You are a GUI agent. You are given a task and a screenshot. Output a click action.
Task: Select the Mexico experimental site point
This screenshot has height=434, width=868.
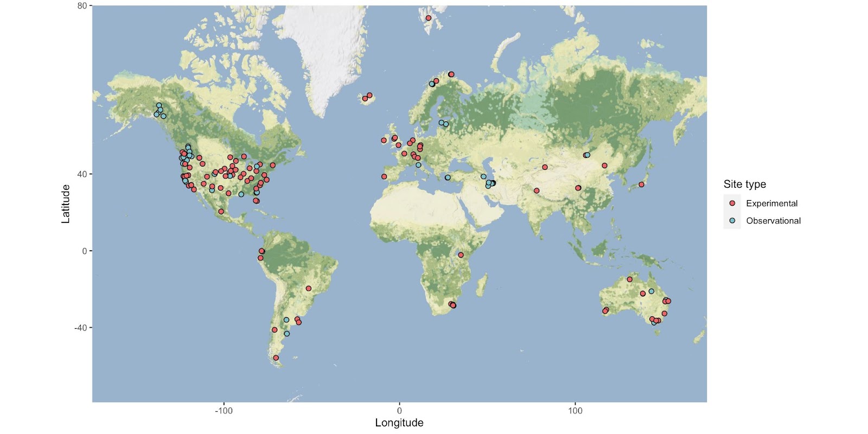221,212
